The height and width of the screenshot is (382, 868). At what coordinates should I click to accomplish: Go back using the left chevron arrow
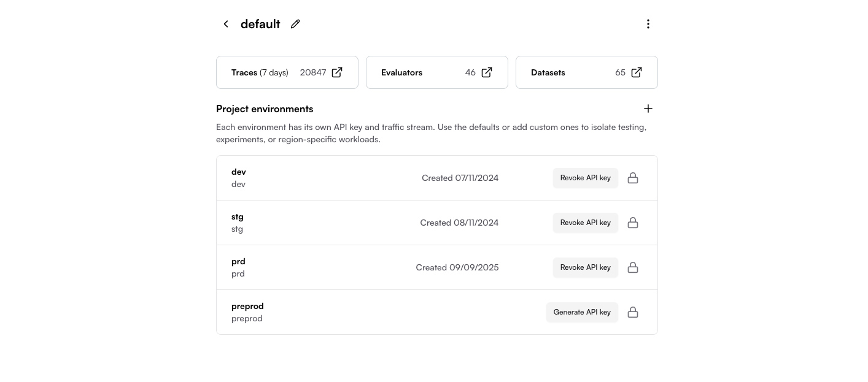[x=226, y=24]
